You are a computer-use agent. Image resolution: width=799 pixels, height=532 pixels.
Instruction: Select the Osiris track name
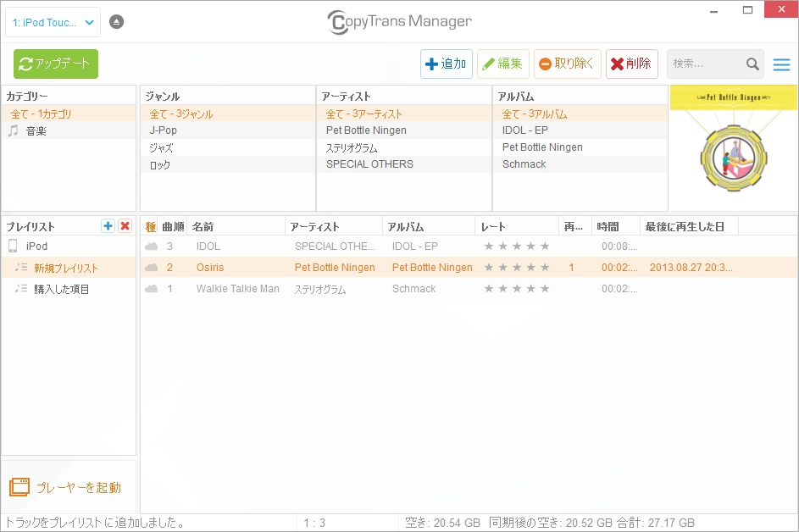(210, 268)
